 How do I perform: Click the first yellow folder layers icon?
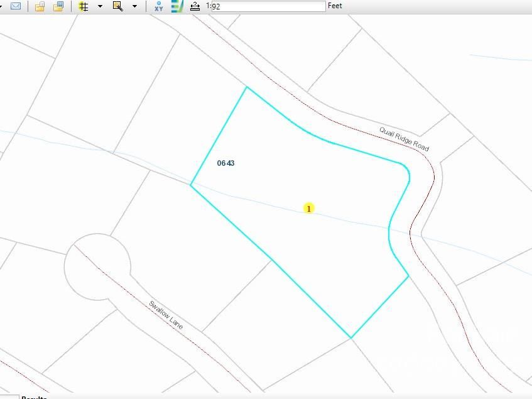pyautogui.click(x=40, y=6)
